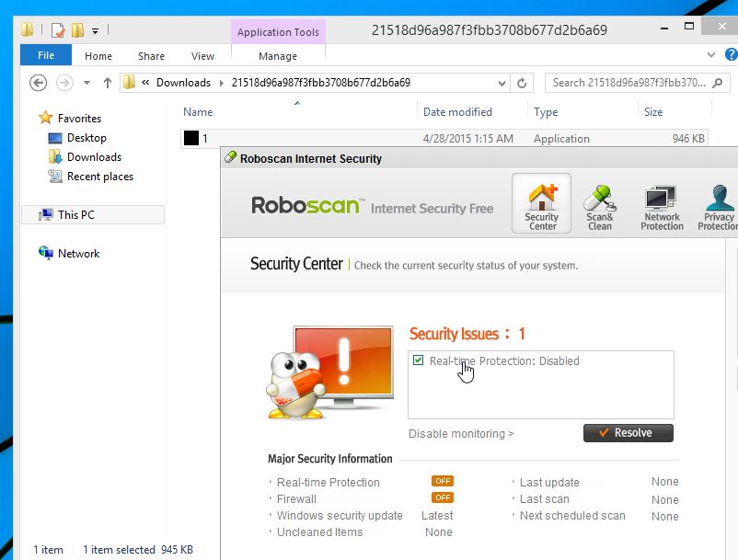Click the search magnifier icon

click(717, 83)
